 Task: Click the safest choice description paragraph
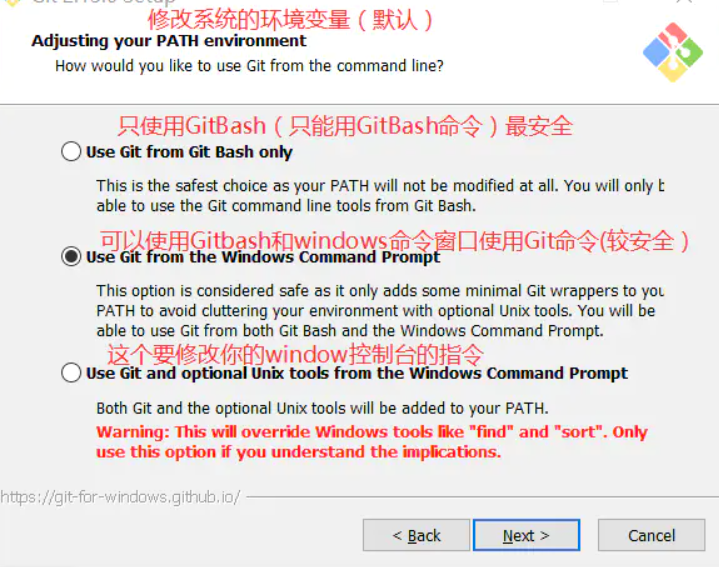[x=380, y=196]
